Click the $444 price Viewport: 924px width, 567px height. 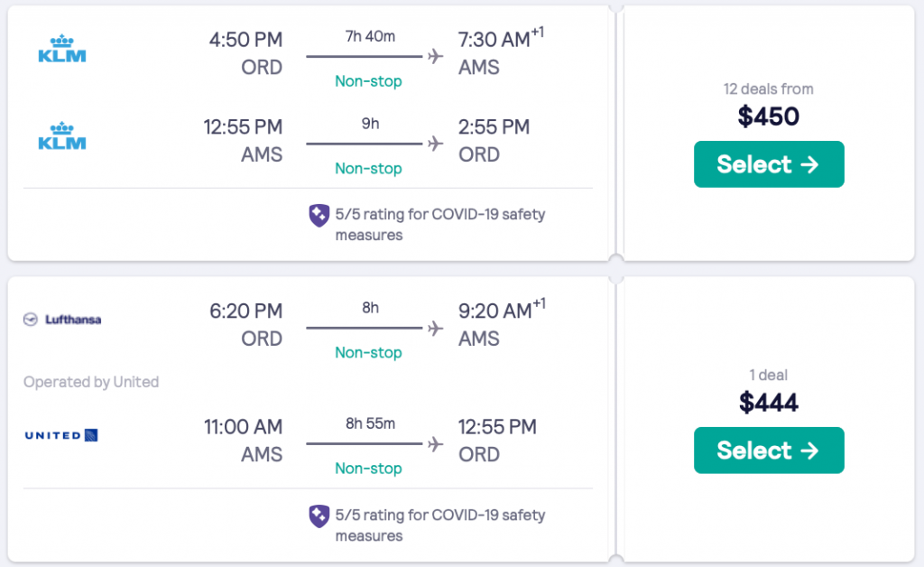(769, 402)
